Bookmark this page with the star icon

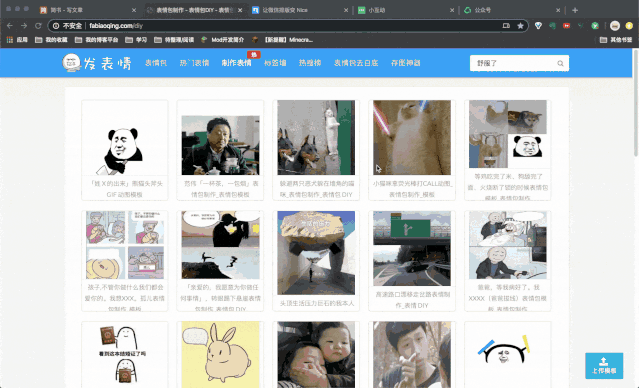click(x=520, y=26)
